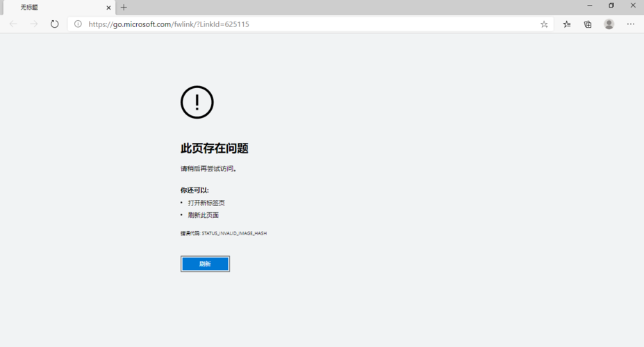This screenshot has height=347, width=644.
Task: View site information icon in address bar
Action: [78, 24]
